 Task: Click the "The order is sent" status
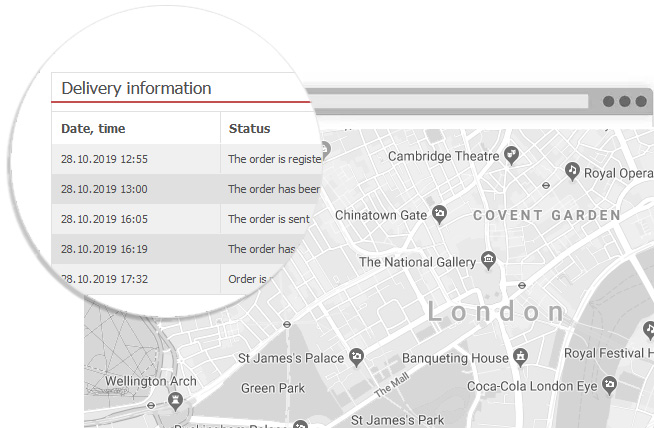[x=267, y=219]
